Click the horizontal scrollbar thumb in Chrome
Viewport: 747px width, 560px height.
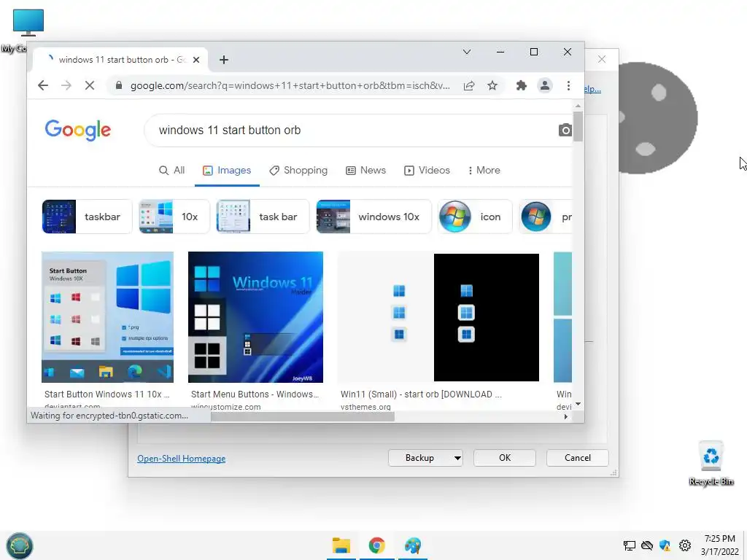coord(303,416)
